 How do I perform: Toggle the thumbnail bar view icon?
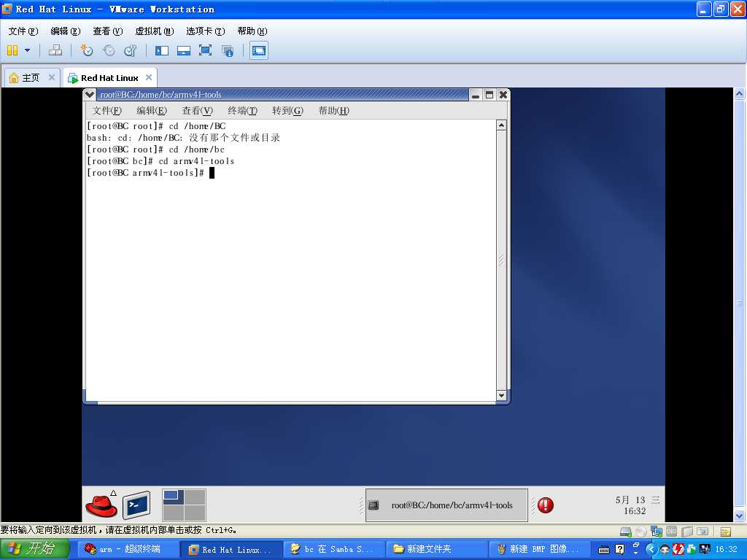coord(183,50)
